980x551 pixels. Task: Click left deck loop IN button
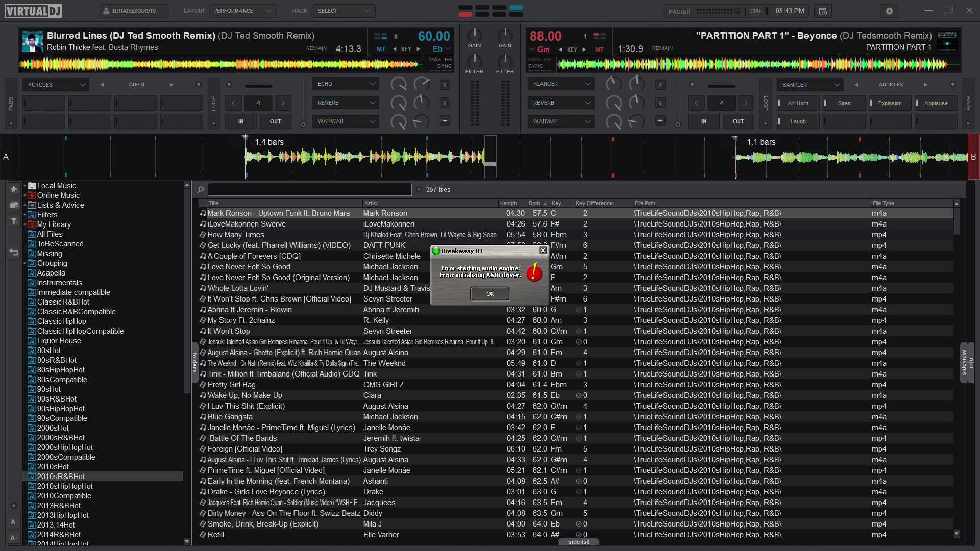point(241,121)
